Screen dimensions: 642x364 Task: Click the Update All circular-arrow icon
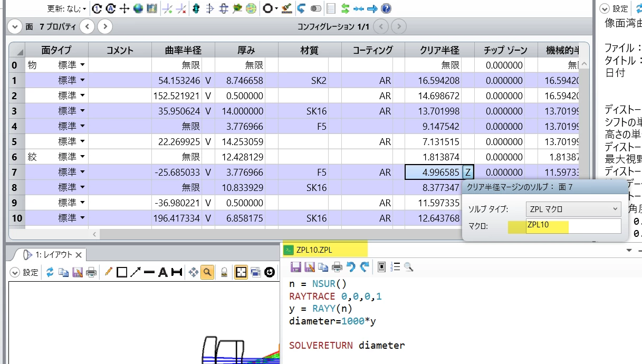[x=97, y=8]
